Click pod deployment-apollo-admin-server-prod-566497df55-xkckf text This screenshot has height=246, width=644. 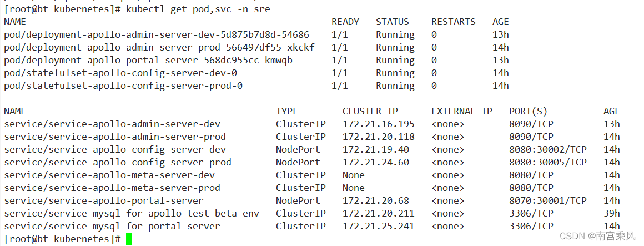point(159,48)
